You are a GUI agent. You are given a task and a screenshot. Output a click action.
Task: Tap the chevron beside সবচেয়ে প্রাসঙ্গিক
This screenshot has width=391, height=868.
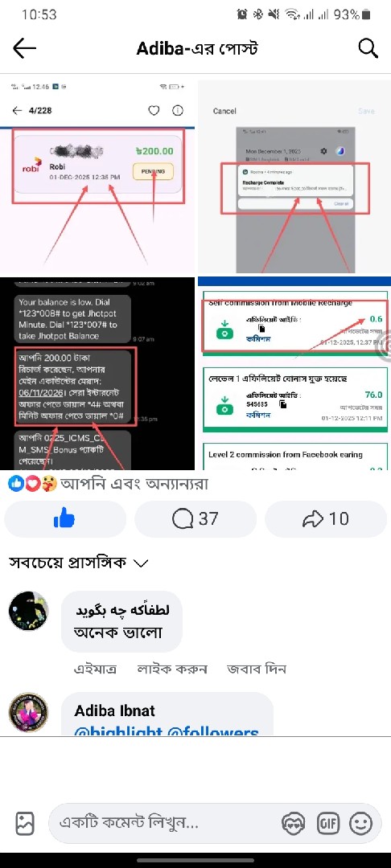141,563
